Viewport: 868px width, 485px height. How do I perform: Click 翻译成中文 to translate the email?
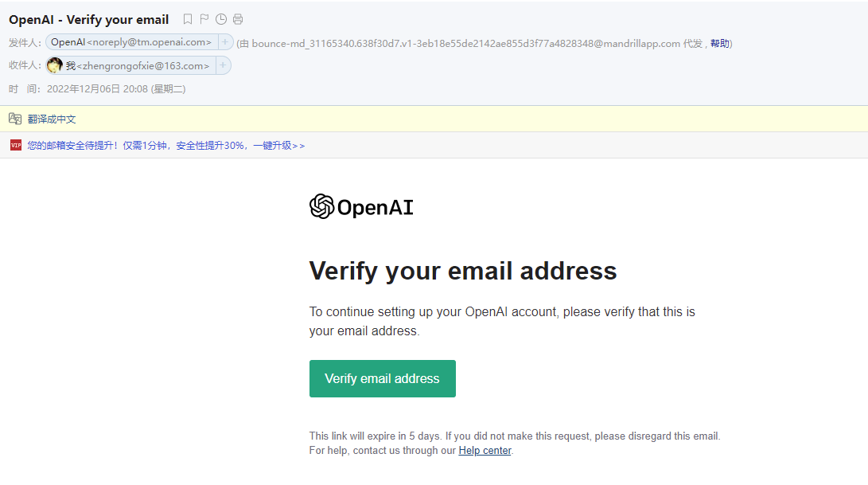52,119
